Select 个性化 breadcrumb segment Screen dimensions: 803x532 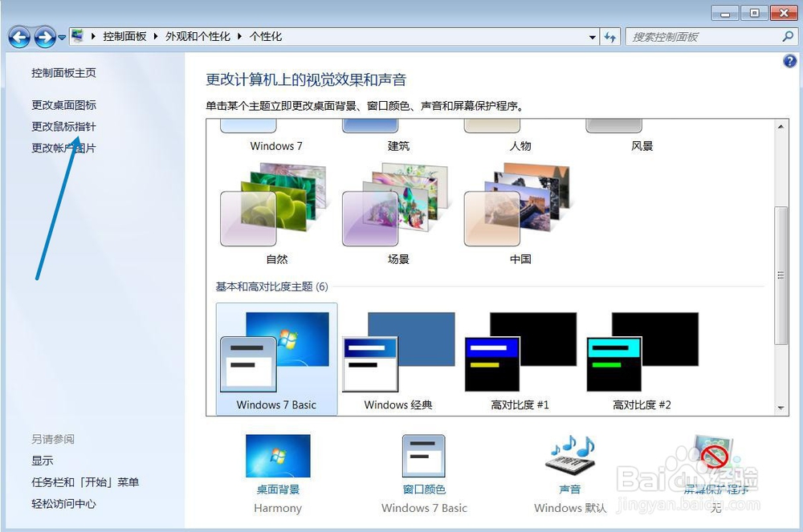265,36
